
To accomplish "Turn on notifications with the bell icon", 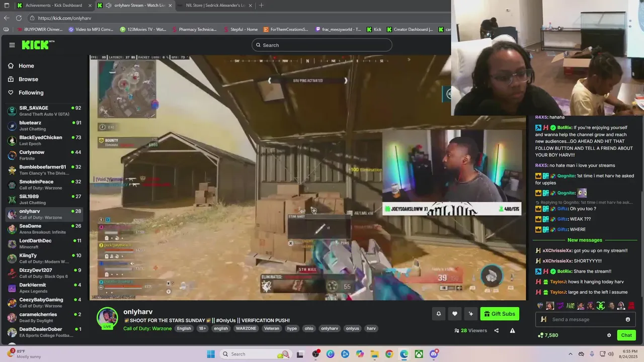I will click(x=439, y=314).
